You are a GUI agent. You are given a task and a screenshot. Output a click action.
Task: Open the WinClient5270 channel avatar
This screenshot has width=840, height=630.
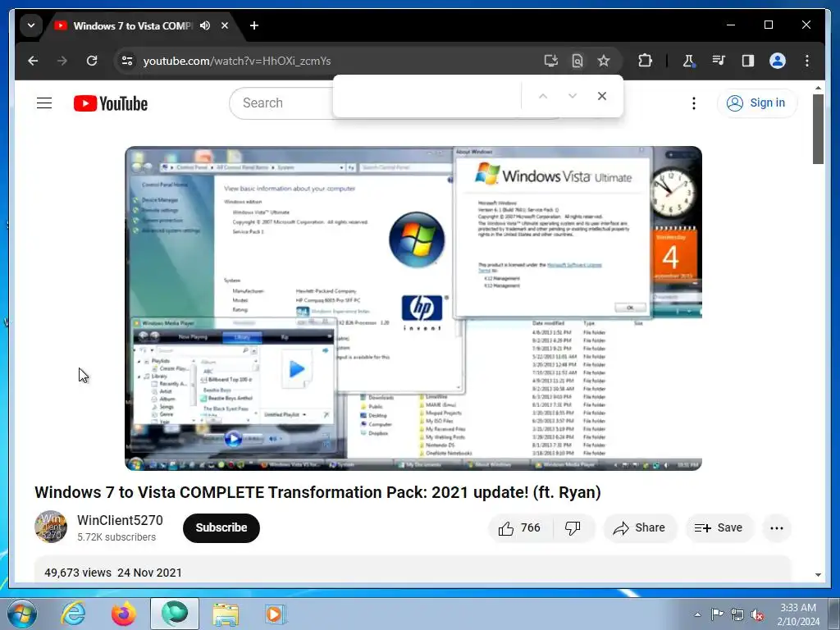(51, 527)
